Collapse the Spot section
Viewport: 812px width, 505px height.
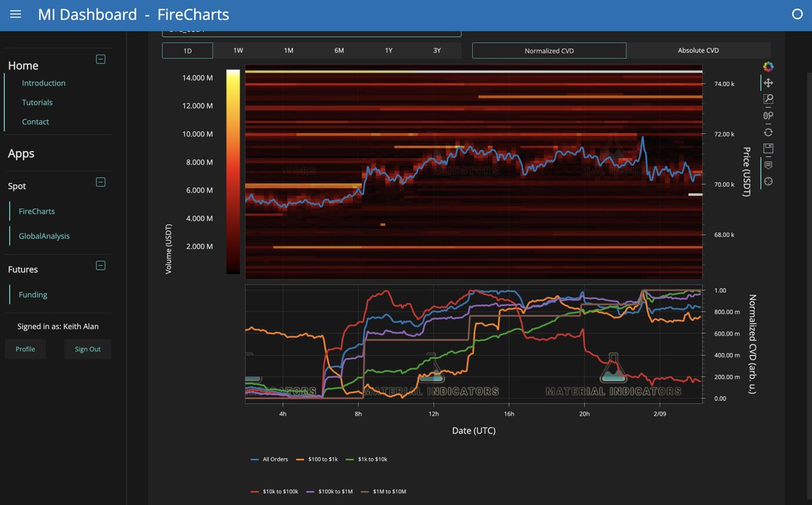100,181
